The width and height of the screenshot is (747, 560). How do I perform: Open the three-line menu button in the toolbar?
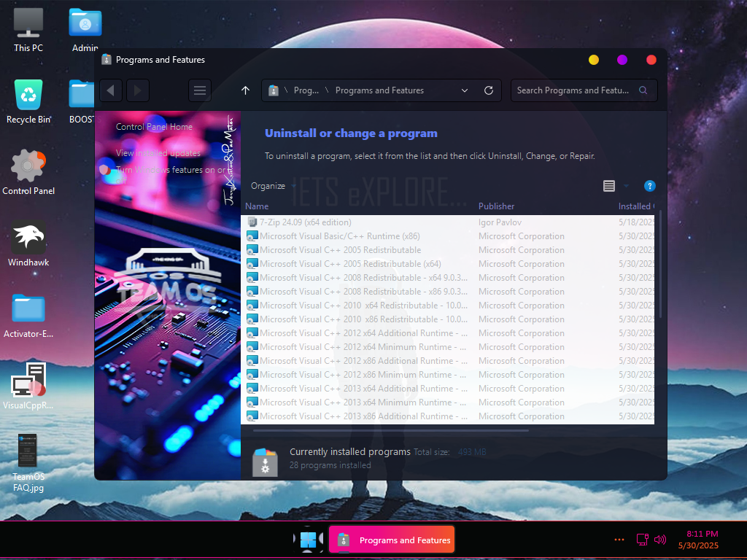200,90
